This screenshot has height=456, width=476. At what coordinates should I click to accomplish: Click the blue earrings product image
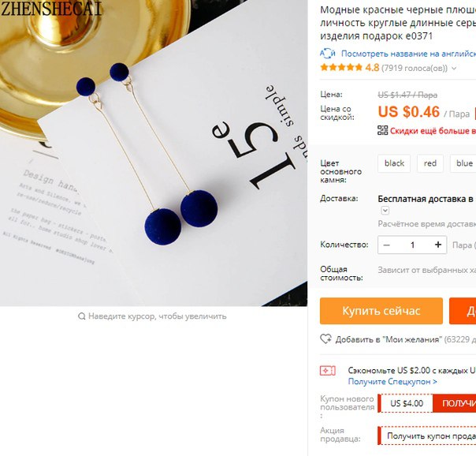[154, 153]
